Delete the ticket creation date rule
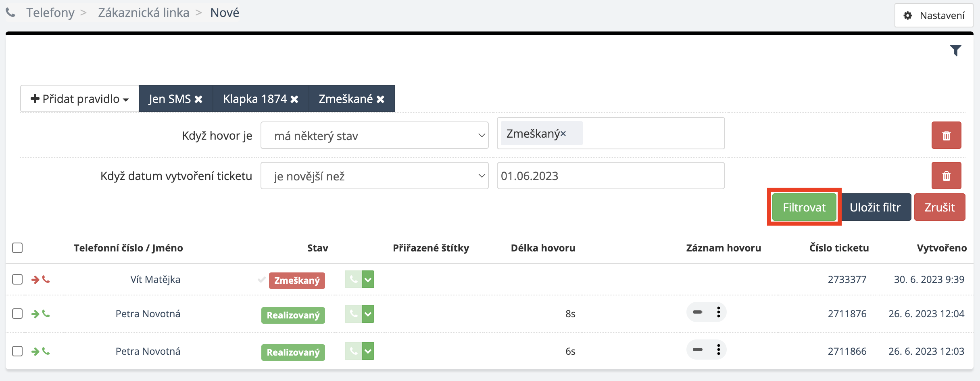 (946, 176)
